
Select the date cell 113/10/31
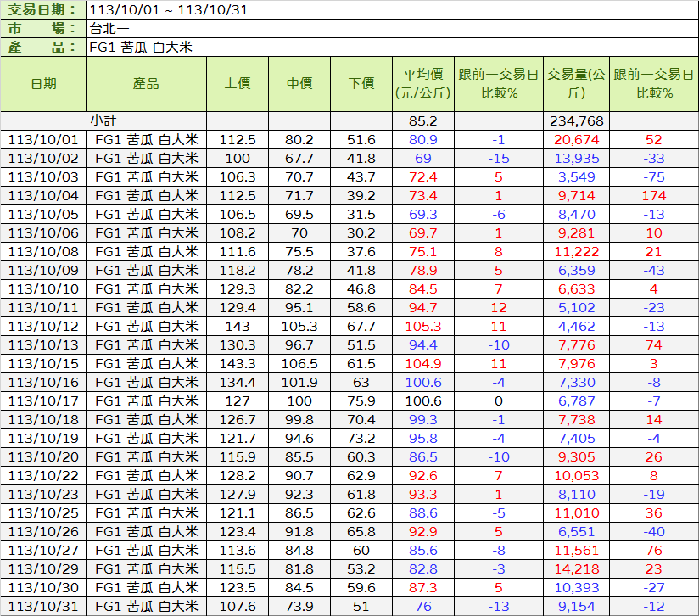(x=43, y=606)
